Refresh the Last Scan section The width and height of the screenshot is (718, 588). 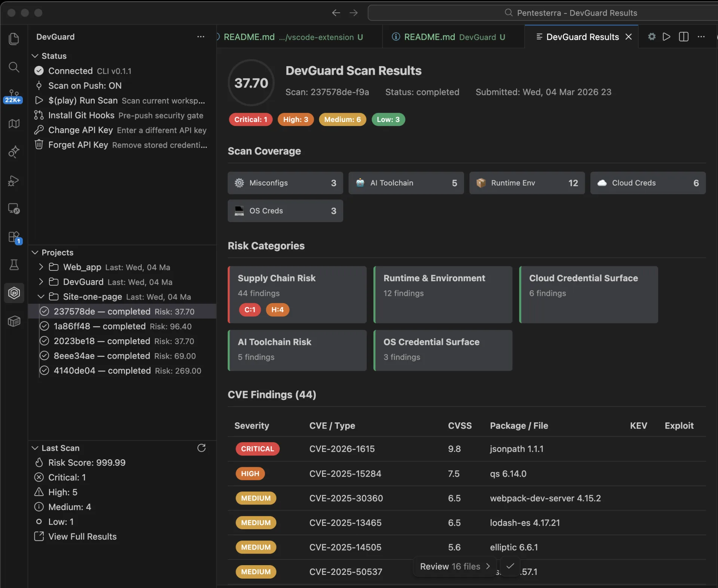(x=202, y=448)
